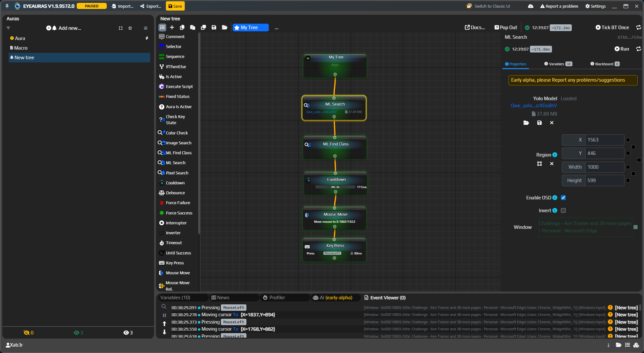Switch to the Blackboard tab
644x353 pixels.
[x=605, y=64]
